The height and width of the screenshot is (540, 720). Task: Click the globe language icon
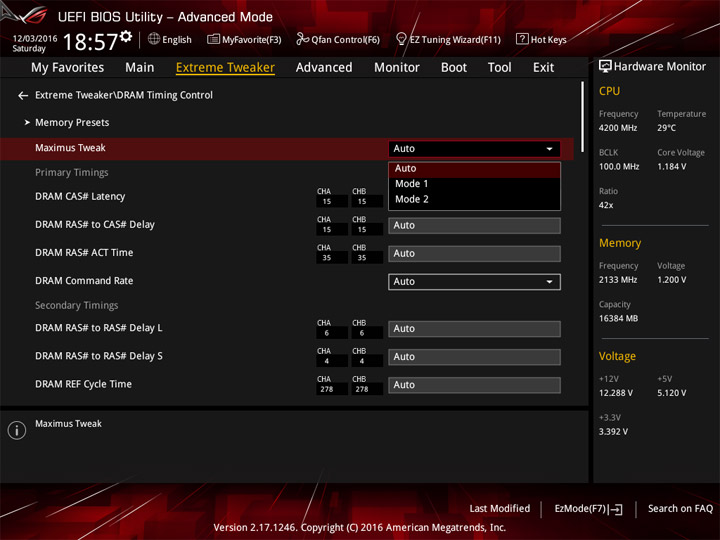[x=154, y=39]
